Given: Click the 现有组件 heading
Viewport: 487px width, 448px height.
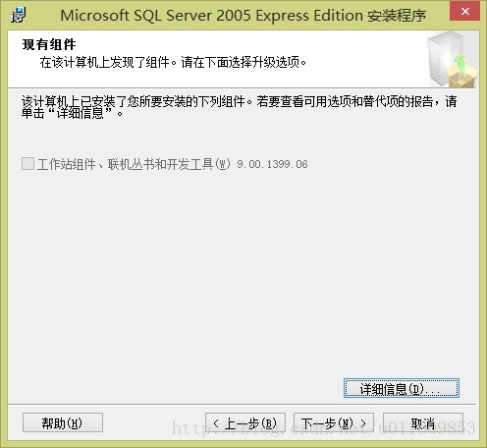Looking at the screenshot, I should tap(49, 44).
